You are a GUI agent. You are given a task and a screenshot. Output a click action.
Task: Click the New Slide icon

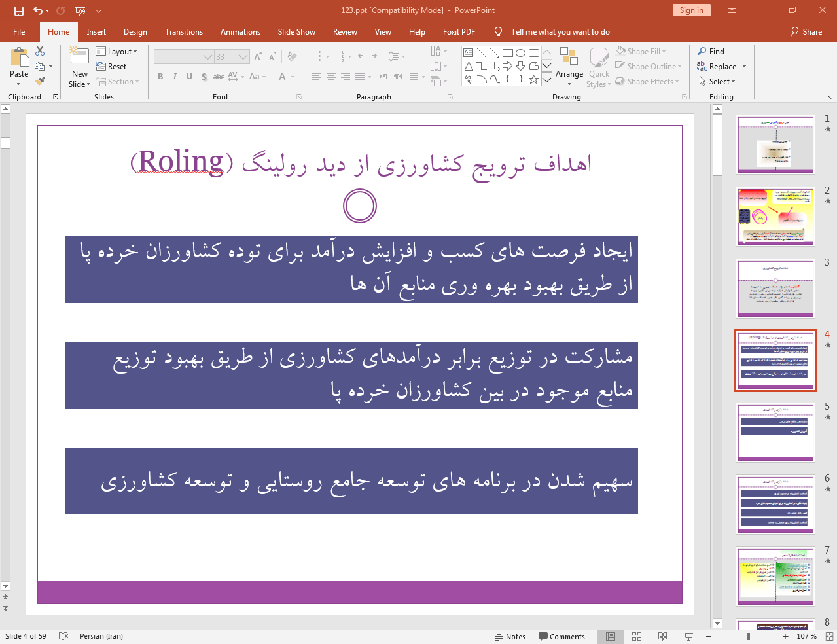point(79,56)
